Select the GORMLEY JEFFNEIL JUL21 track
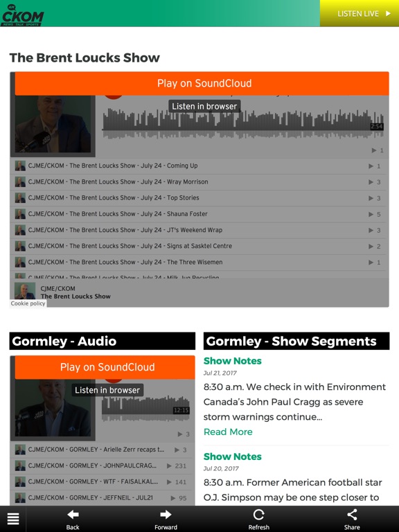This screenshot has height=532, width=399. point(103,498)
